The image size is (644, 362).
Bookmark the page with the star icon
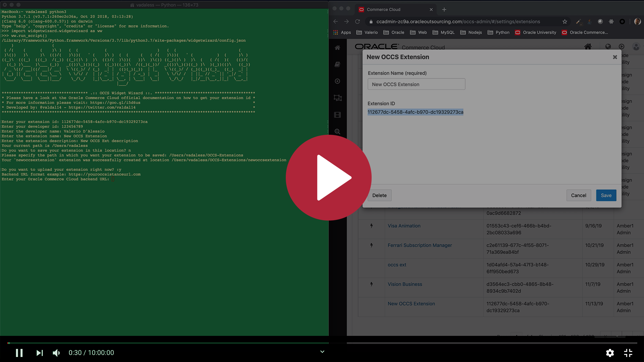pos(565,21)
